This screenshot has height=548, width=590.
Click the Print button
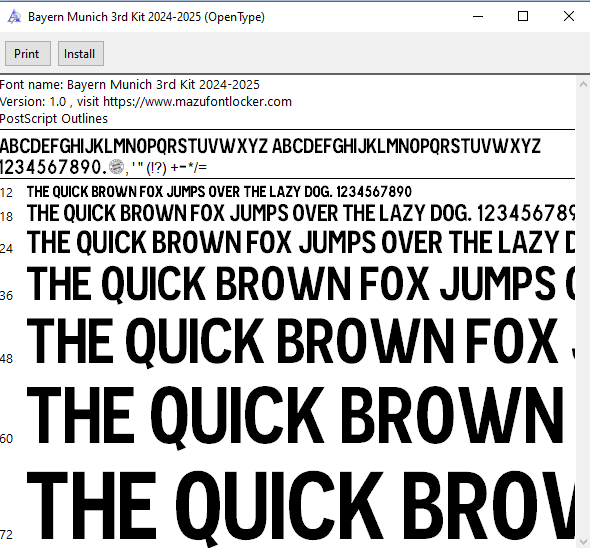click(x=28, y=54)
